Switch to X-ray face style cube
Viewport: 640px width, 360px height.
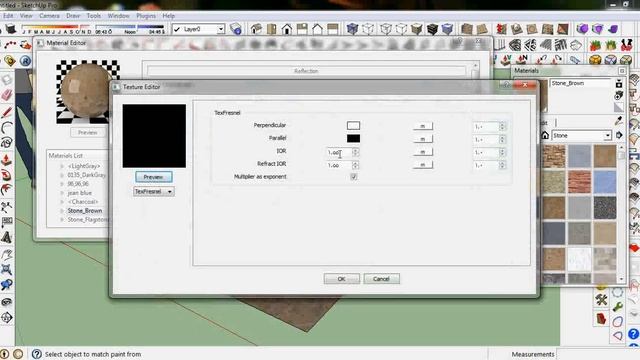tap(352, 29)
